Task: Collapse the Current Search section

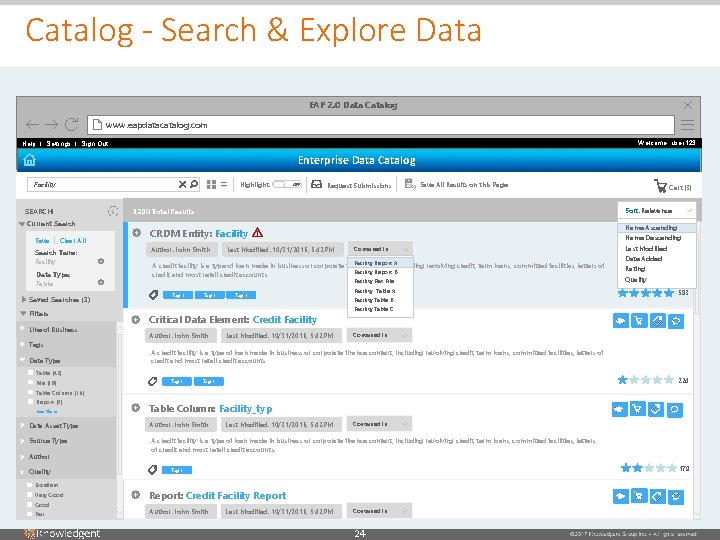Action: pos(22,224)
